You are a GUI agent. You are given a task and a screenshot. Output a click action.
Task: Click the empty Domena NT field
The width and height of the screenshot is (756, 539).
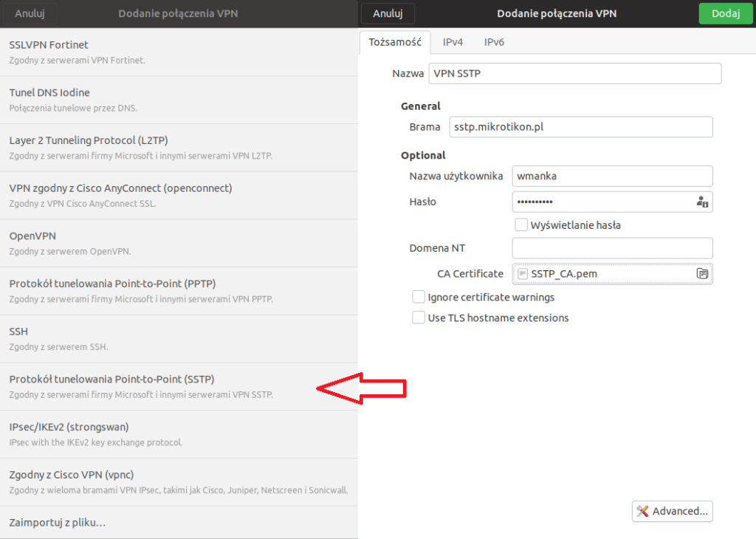612,248
